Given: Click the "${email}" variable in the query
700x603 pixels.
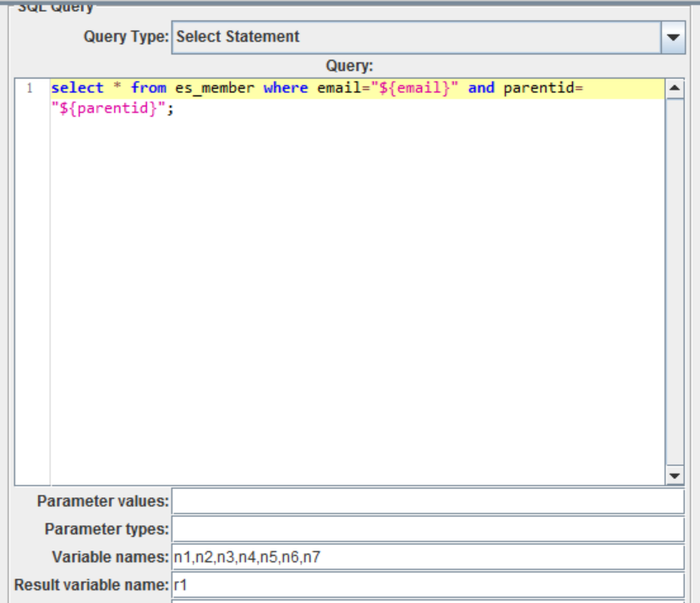Looking at the screenshot, I should (x=415, y=88).
